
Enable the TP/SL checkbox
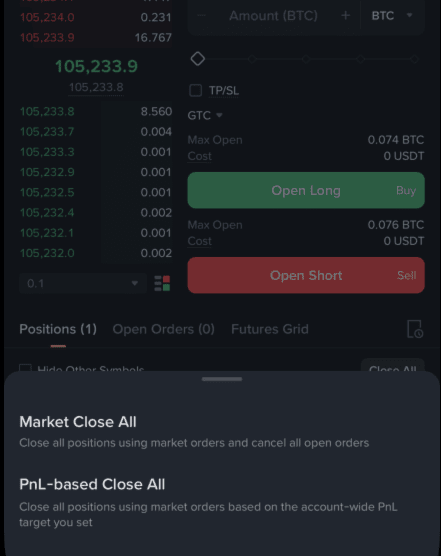coord(195,90)
